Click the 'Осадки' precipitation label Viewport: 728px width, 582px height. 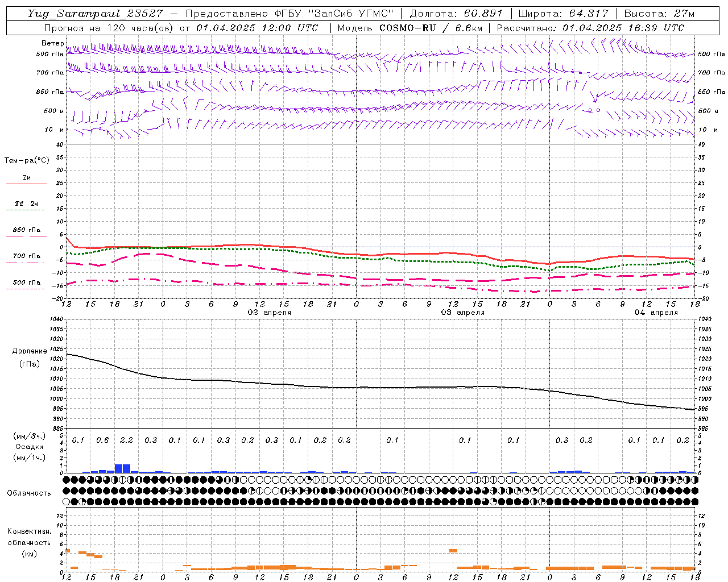(x=30, y=447)
